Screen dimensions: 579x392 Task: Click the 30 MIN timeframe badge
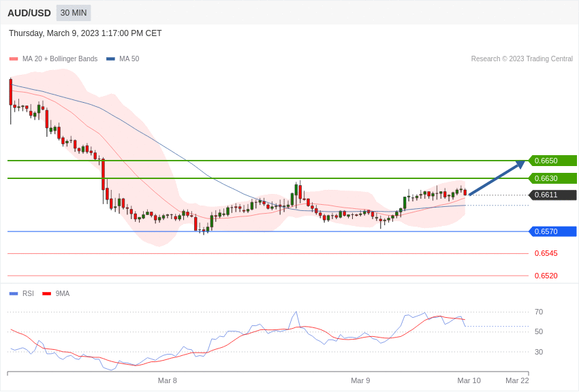click(x=74, y=13)
